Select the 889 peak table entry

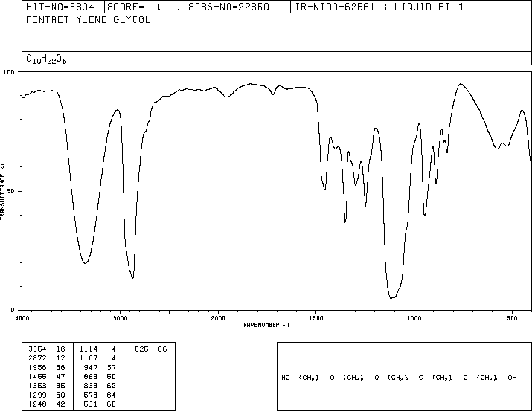pyautogui.click(x=100, y=376)
